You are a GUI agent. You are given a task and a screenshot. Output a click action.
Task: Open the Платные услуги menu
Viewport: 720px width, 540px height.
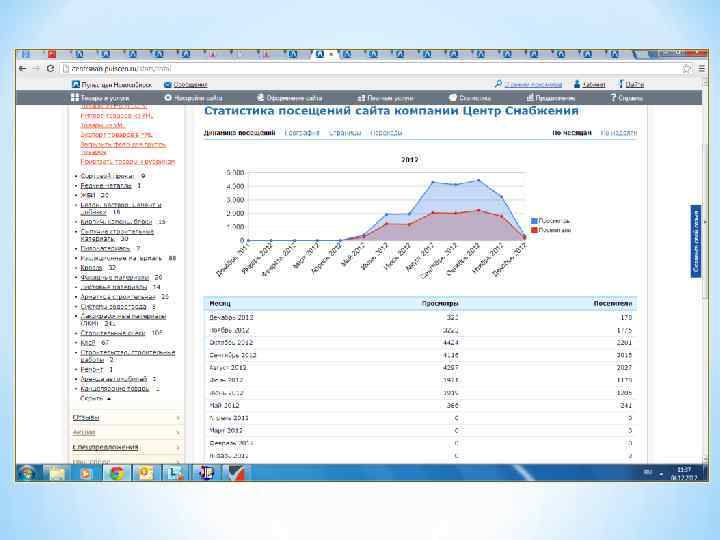point(385,98)
